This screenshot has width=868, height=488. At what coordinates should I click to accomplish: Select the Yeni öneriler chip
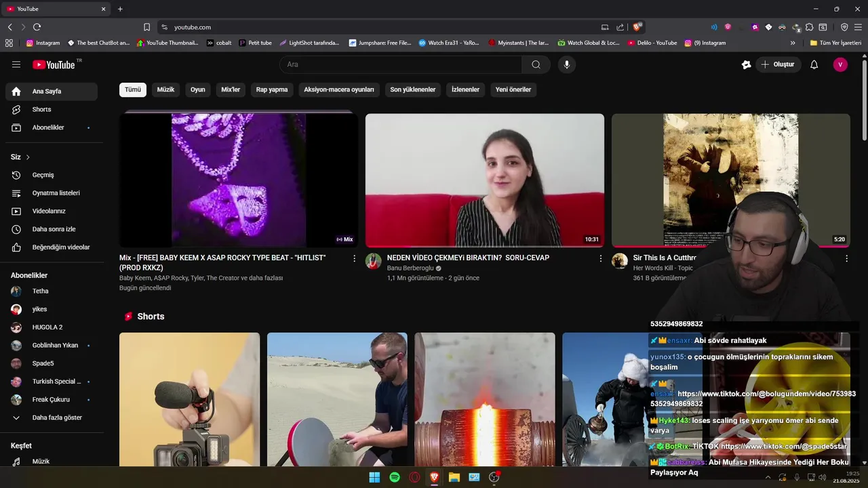(x=513, y=89)
